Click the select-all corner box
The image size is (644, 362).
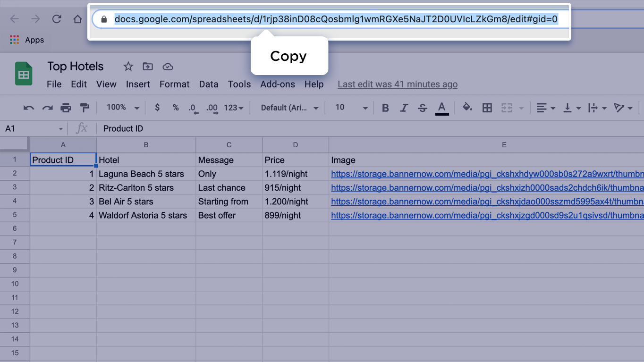click(15, 144)
